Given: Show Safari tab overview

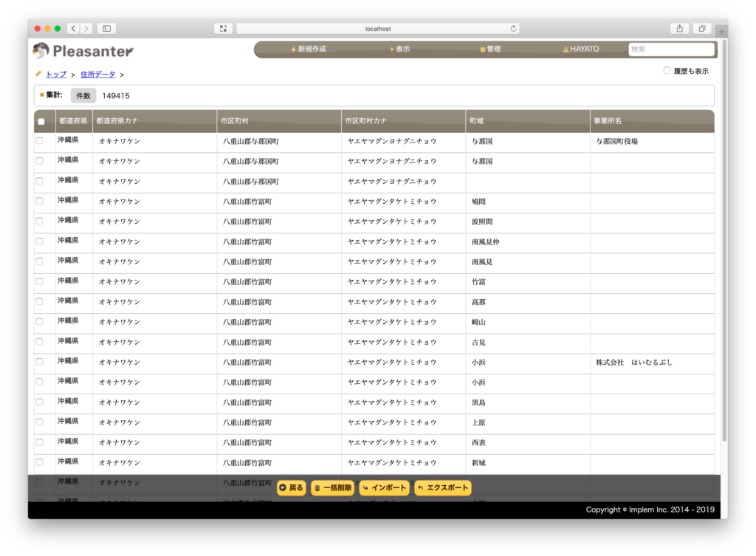Looking at the screenshot, I should click(x=702, y=29).
